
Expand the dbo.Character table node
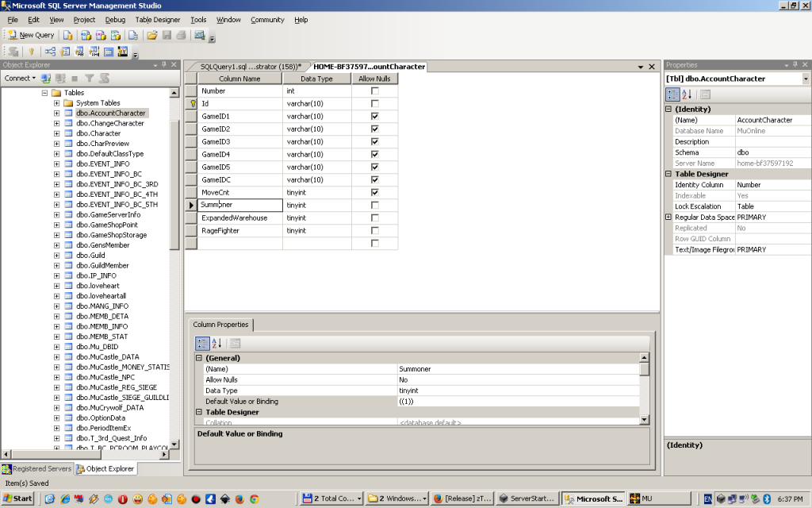(x=56, y=133)
